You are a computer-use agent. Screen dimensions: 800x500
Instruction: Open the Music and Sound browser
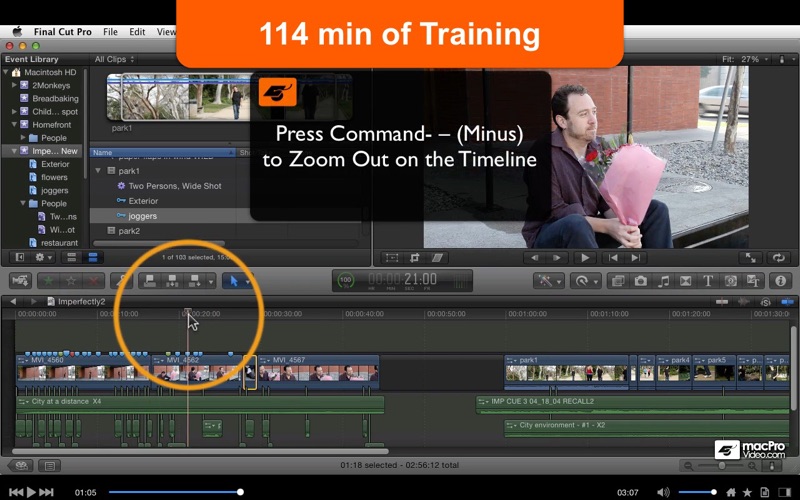pyautogui.click(x=663, y=281)
